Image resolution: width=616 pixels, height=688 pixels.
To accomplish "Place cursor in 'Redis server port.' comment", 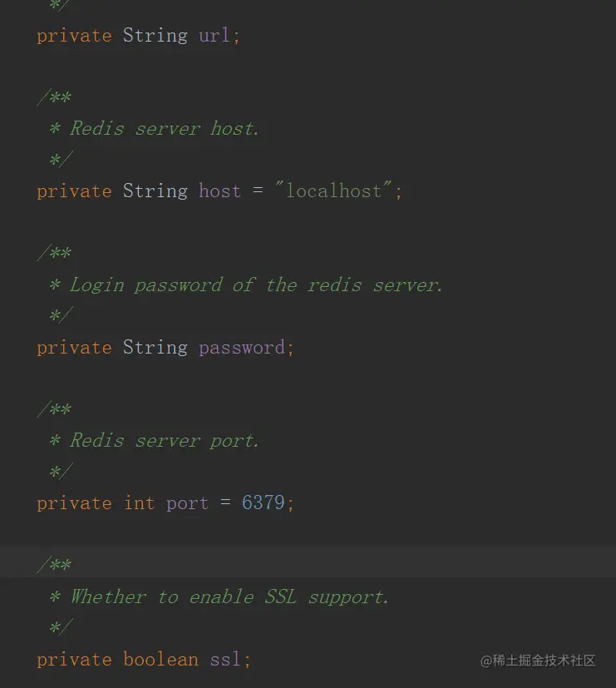I will 165,441.
